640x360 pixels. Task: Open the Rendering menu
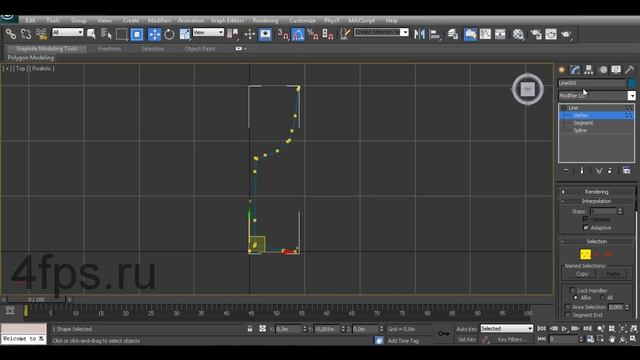[x=265, y=20]
